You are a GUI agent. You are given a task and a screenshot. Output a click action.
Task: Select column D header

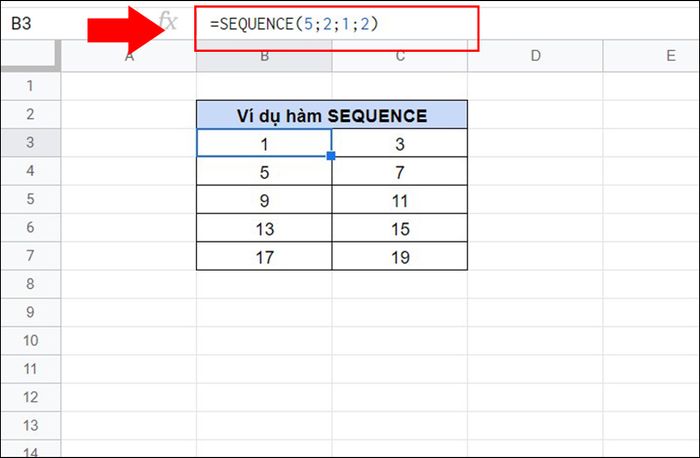(x=536, y=58)
